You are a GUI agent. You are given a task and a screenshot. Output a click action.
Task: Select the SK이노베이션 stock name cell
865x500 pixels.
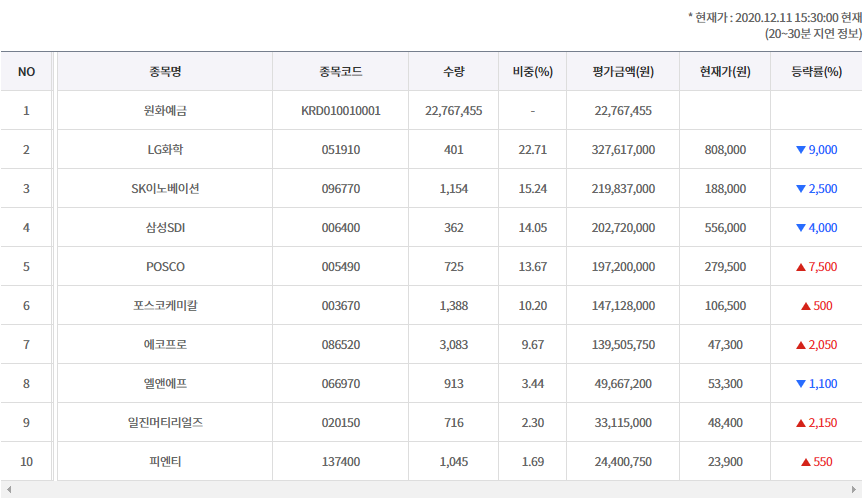click(165, 189)
